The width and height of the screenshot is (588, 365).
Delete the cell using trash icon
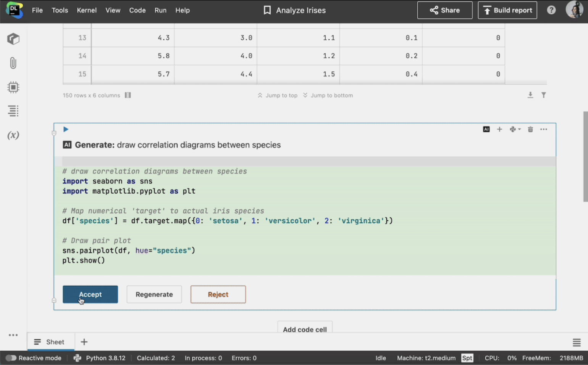pyautogui.click(x=530, y=129)
